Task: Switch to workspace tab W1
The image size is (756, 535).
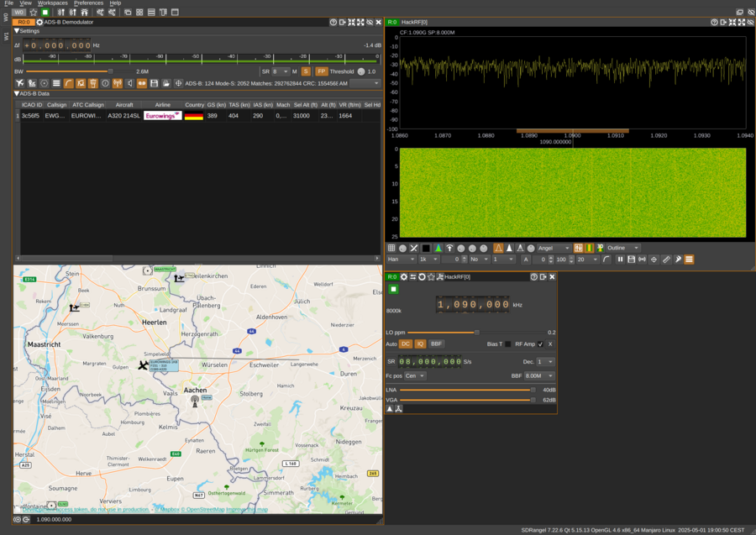Action: coord(6,36)
